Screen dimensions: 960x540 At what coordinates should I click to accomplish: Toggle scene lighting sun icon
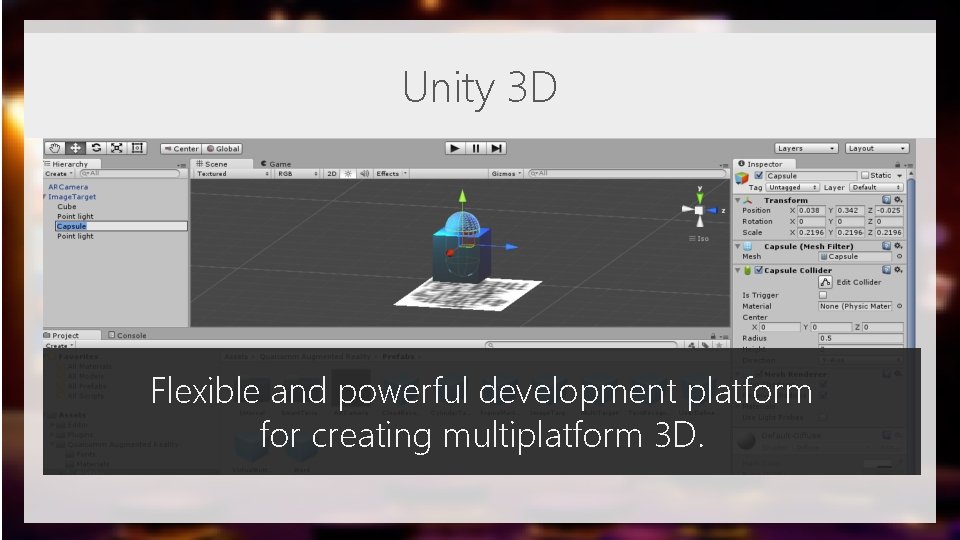point(348,174)
